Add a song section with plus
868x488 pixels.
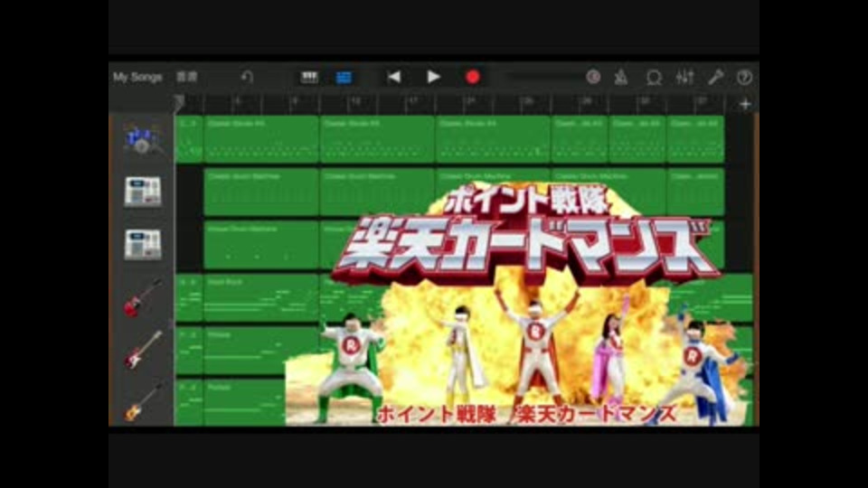(745, 103)
